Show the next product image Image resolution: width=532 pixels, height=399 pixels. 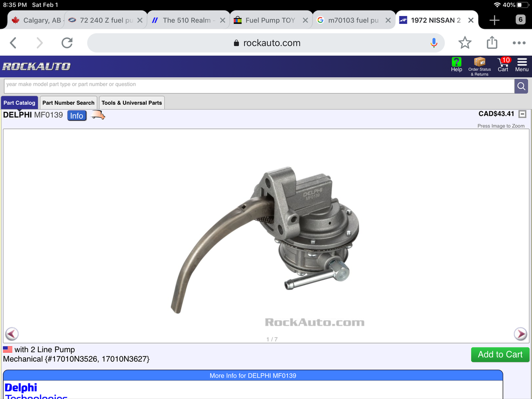520,334
